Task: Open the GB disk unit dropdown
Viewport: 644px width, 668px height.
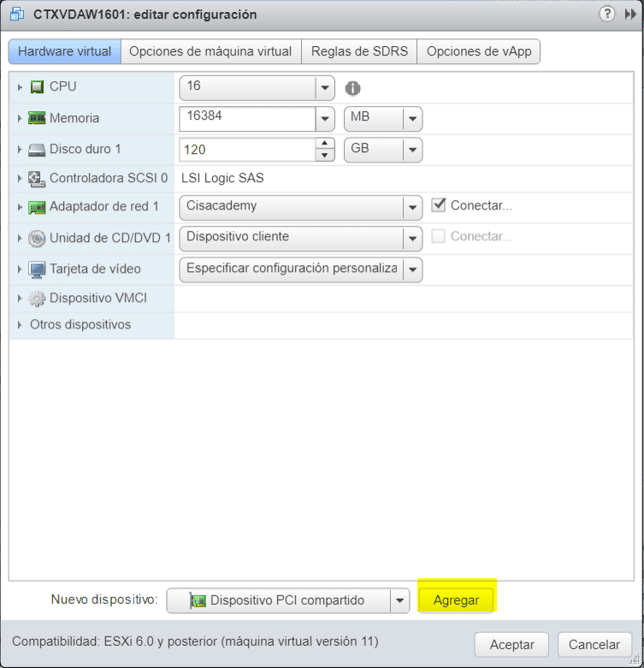Action: click(x=412, y=150)
